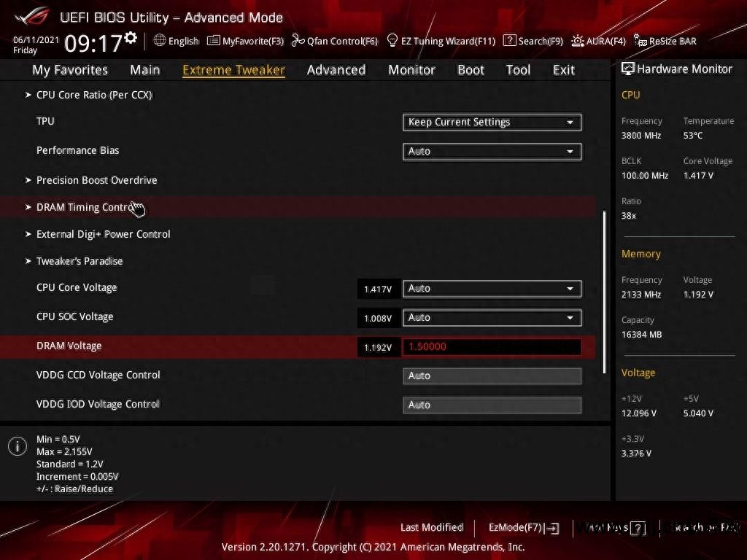Click VDDG IOD Voltage Control Auto field

(492, 405)
